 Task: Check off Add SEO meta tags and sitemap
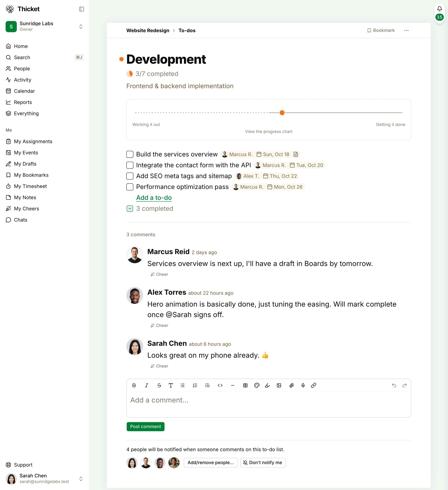pyautogui.click(x=130, y=176)
